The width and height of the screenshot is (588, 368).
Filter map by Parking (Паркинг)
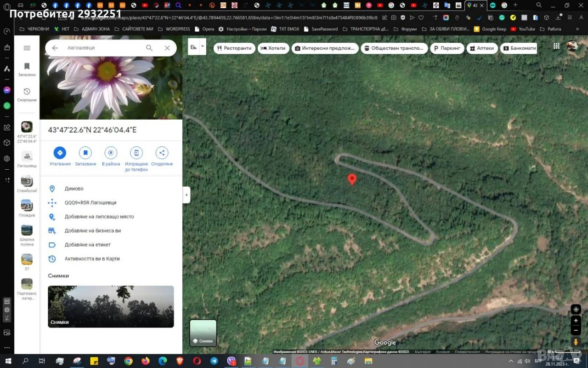447,48
